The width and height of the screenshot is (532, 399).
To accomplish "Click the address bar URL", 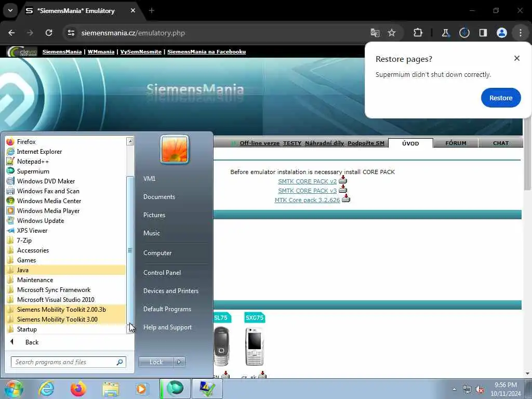I will [x=133, y=33].
